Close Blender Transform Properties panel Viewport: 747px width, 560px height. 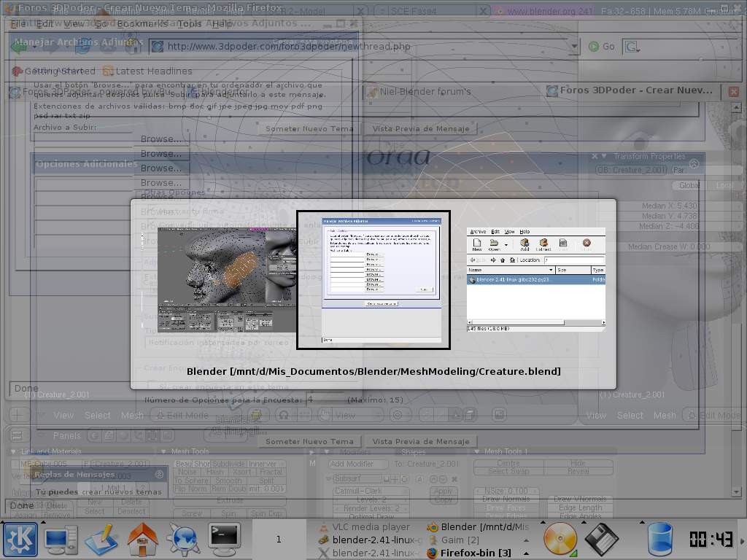click(595, 156)
